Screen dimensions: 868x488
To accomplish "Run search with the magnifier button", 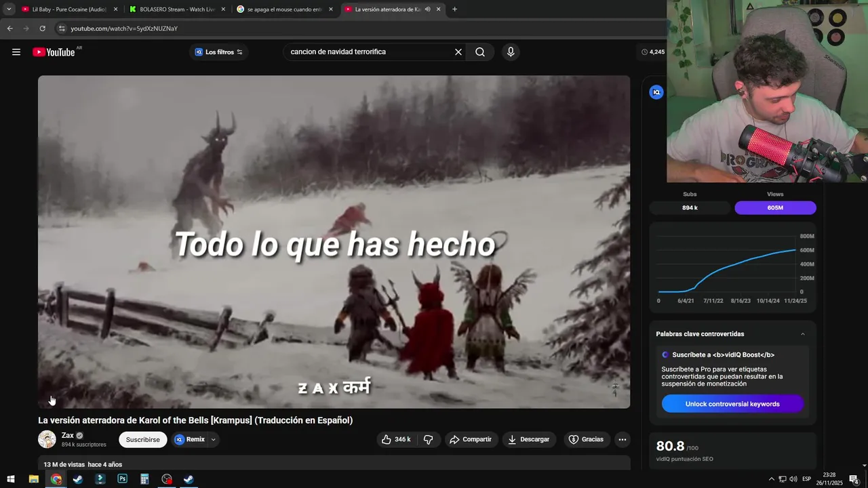I will point(480,52).
